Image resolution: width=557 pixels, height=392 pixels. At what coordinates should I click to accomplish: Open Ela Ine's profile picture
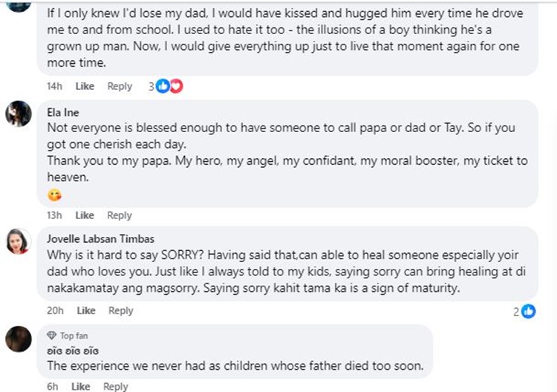[x=19, y=114]
